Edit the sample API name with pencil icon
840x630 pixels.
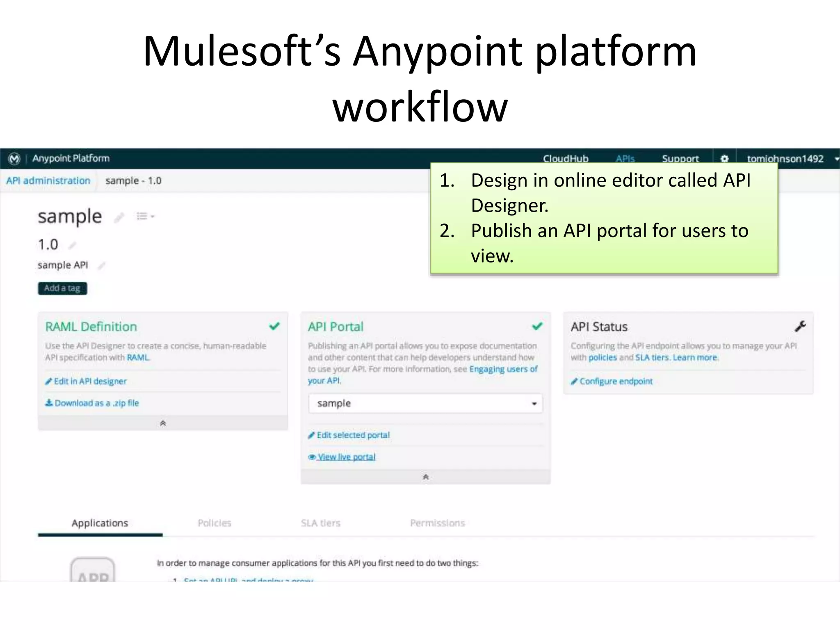point(119,217)
